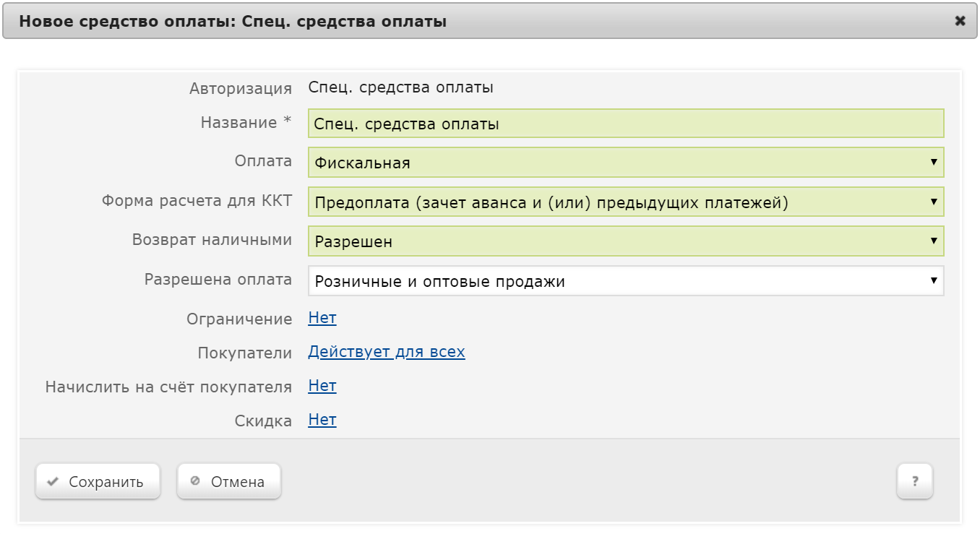Click the Скидка label
980x534 pixels.
pyautogui.click(x=263, y=421)
